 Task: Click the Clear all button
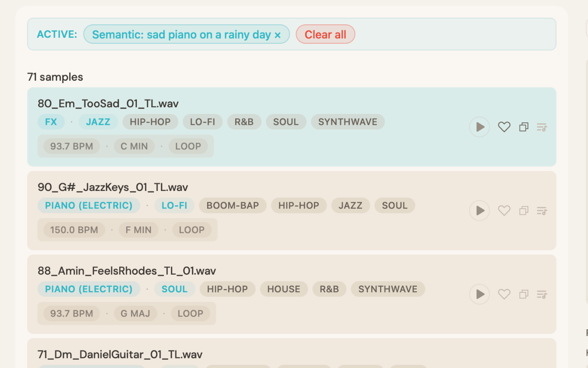[x=325, y=34]
